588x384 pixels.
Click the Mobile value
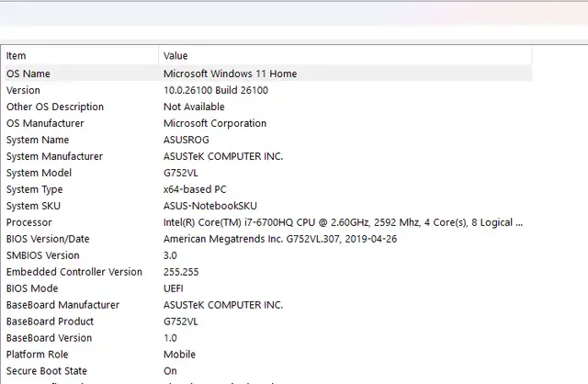coord(180,355)
